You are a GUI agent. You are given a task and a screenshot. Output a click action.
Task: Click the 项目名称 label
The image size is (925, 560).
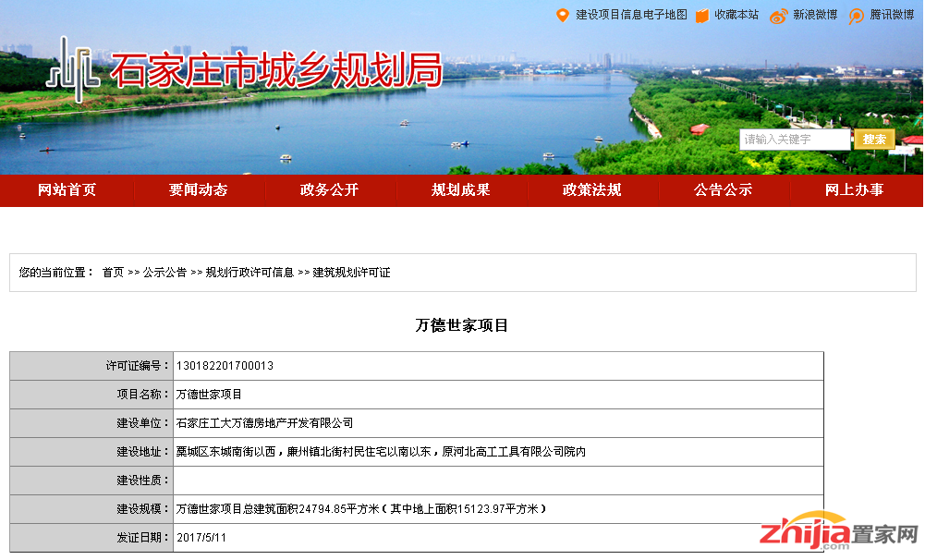(x=143, y=395)
